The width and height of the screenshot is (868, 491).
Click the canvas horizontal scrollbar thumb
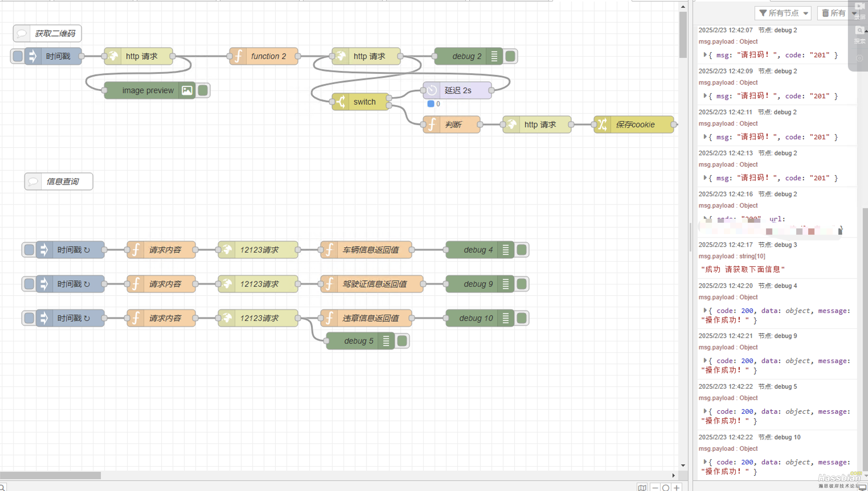[x=50, y=476]
